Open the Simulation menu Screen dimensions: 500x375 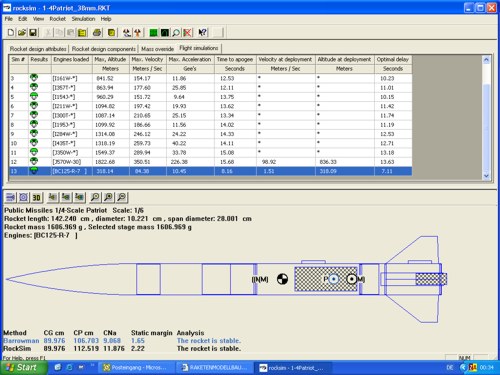tap(83, 19)
